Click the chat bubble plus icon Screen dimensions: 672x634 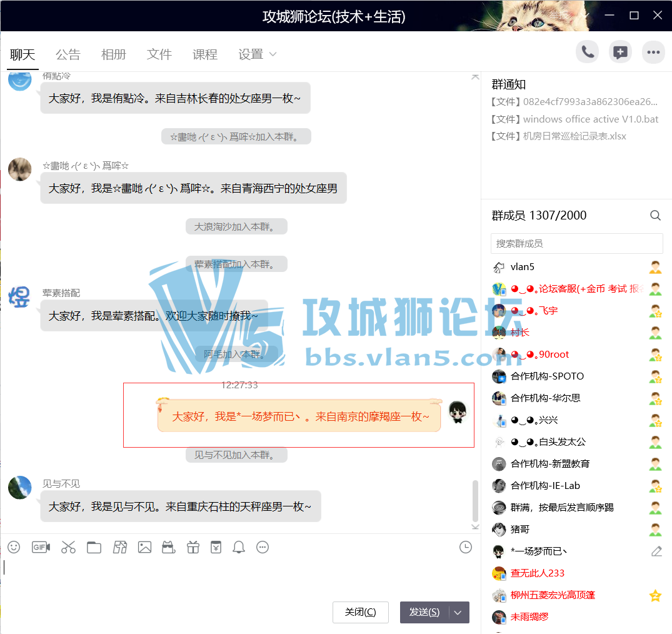pos(620,53)
